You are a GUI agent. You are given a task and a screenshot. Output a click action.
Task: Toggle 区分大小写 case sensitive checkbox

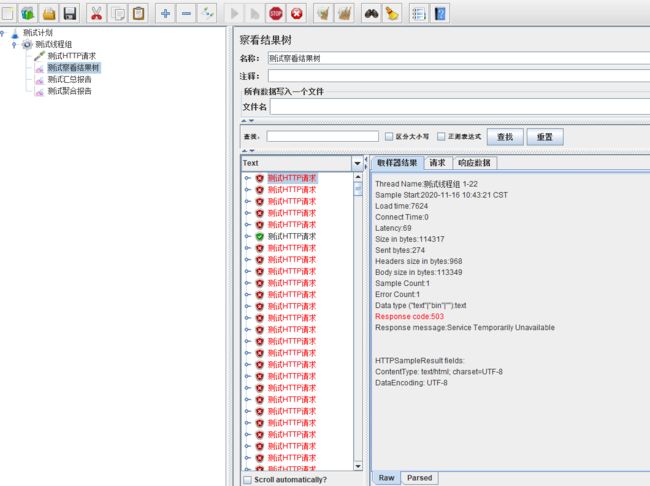(389, 136)
